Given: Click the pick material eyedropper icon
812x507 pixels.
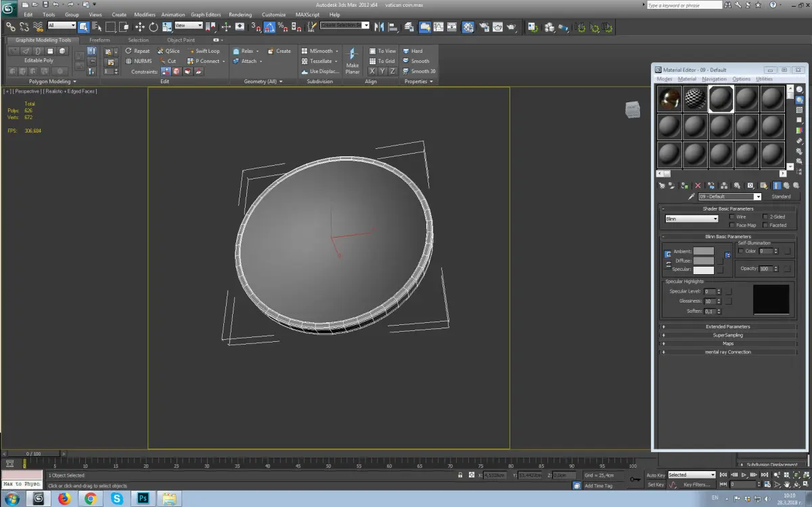Looking at the screenshot, I should click(692, 196).
